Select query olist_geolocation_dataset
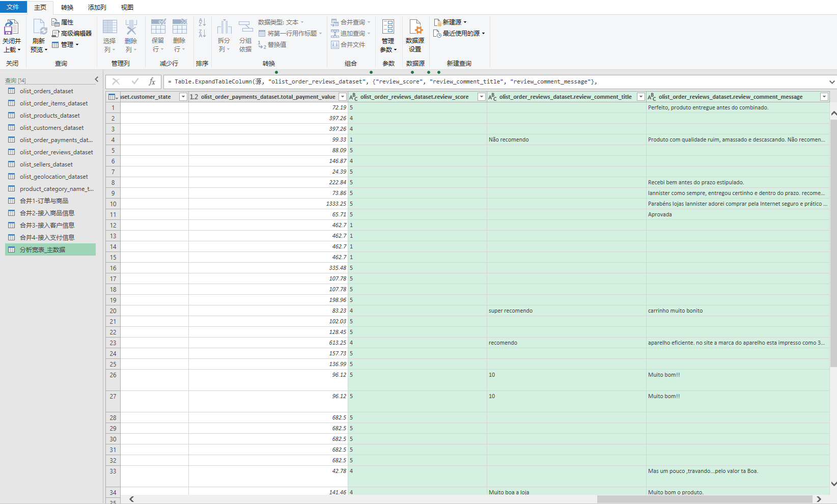 [50, 177]
